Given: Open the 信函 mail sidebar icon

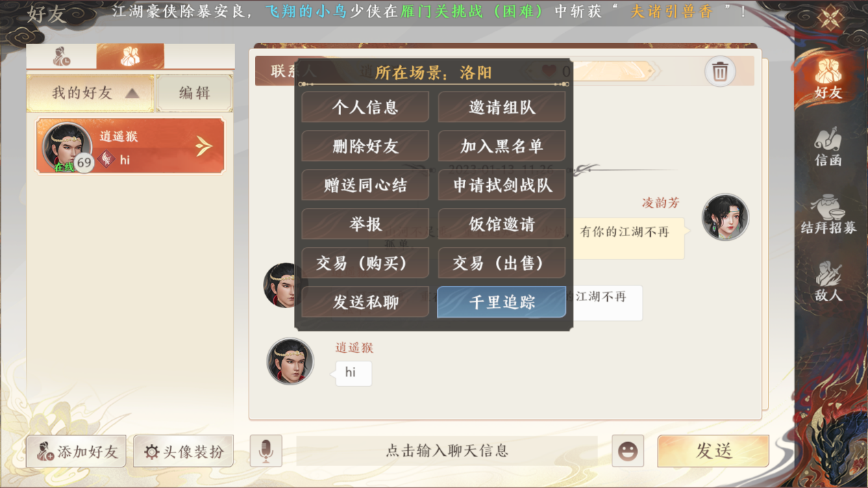Looking at the screenshot, I should click(x=828, y=146).
